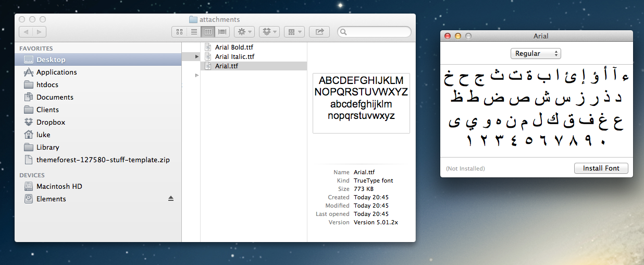Image resolution: width=644 pixels, height=265 pixels.
Task: Open the luke home folder
Action: pyautogui.click(x=98, y=135)
